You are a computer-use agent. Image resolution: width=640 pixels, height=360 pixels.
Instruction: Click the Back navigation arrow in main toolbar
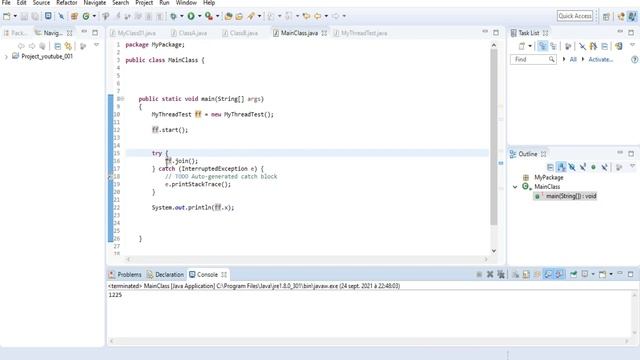318,16
